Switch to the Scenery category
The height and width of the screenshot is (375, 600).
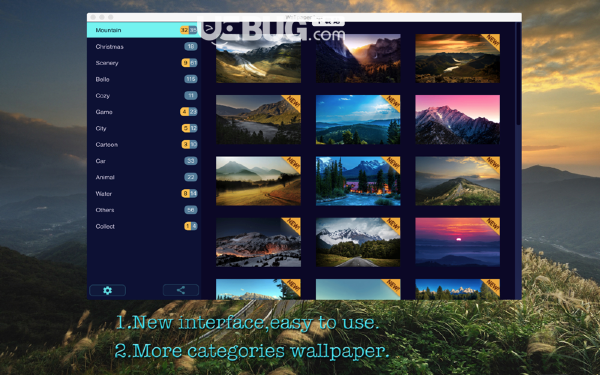[x=144, y=63]
